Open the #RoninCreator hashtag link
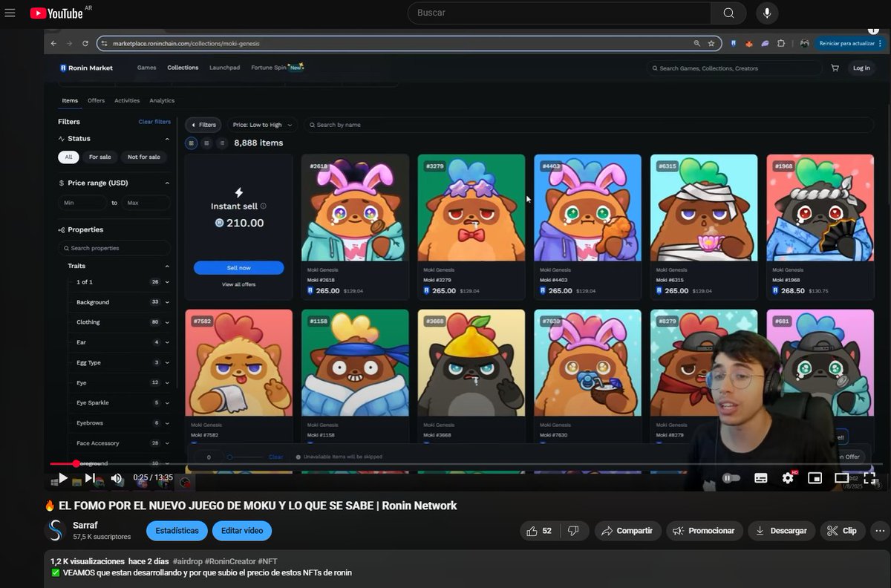Image resolution: width=891 pixels, height=588 pixels. (231, 561)
